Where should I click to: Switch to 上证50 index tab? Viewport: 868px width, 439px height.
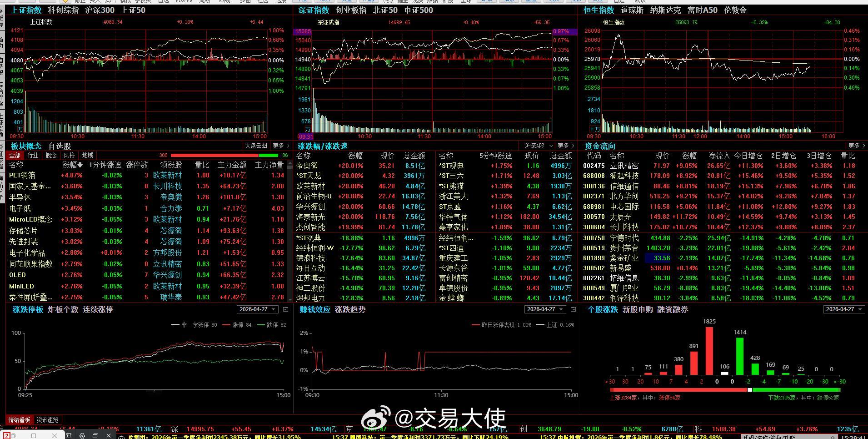pyautogui.click(x=133, y=10)
